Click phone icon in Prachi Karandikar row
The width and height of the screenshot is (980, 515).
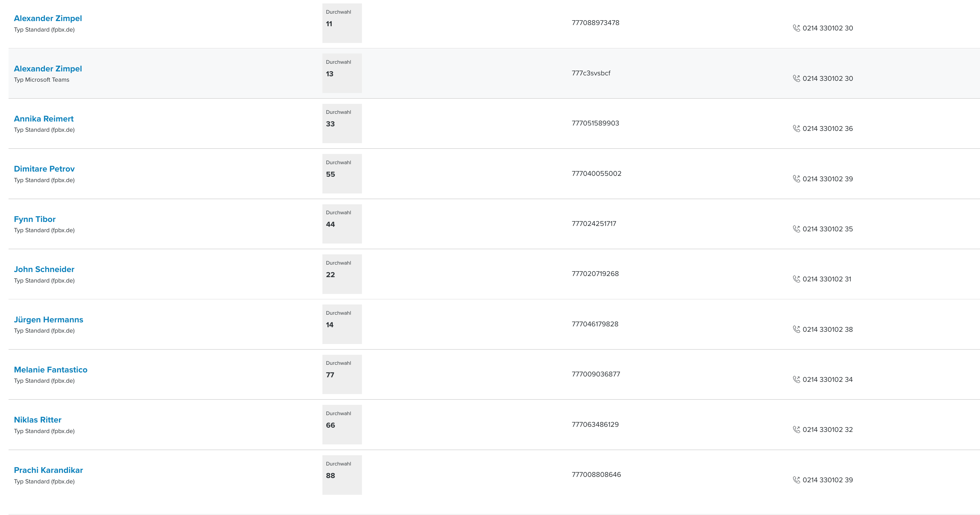(796, 480)
